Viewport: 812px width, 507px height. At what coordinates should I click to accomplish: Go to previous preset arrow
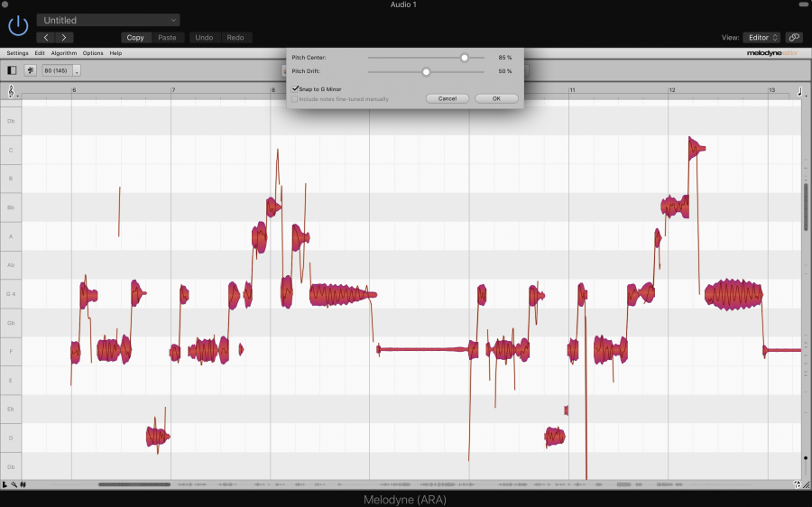[46, 37]
